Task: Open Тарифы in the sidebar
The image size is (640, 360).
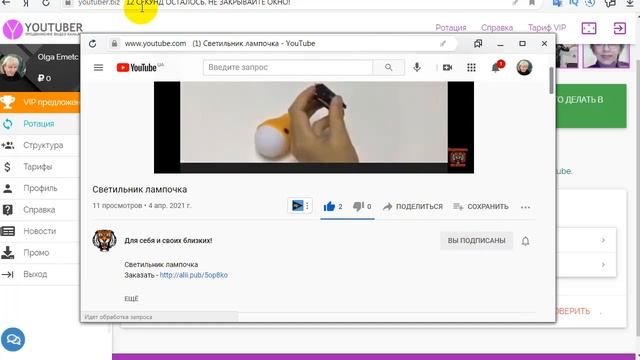Action: 40,167
